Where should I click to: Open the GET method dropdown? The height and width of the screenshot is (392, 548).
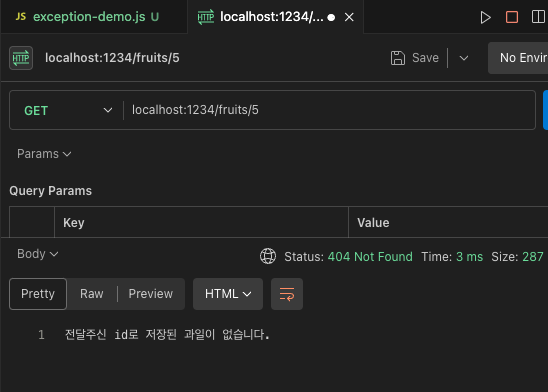pos(67,110)
